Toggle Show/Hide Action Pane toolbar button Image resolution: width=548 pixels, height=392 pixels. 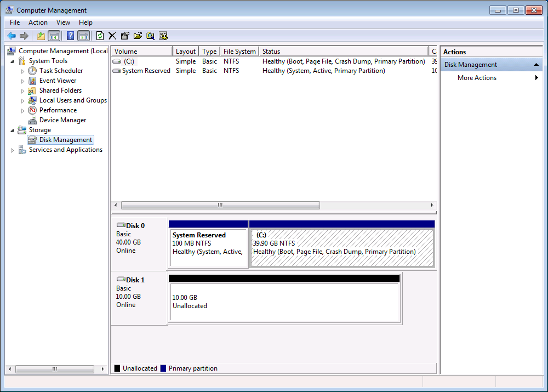pos(83,36)
